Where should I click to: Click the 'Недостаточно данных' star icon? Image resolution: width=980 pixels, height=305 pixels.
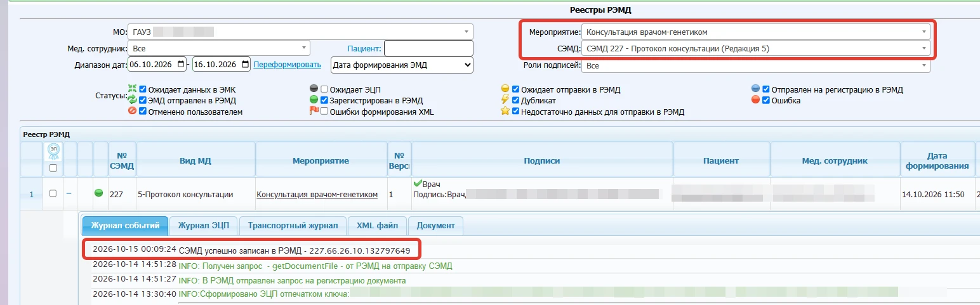(x=505, y=111)
